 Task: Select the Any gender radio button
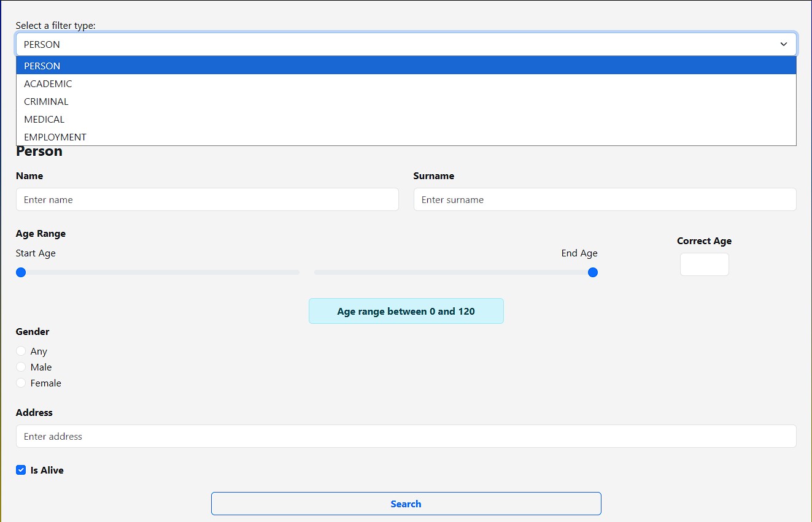click(x=21, y=351)
